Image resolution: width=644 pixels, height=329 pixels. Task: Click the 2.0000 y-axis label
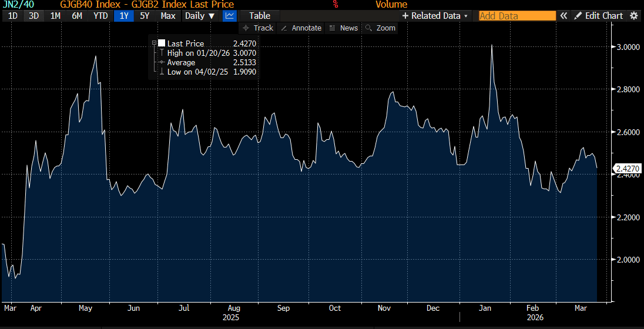[x=628, y=260]
